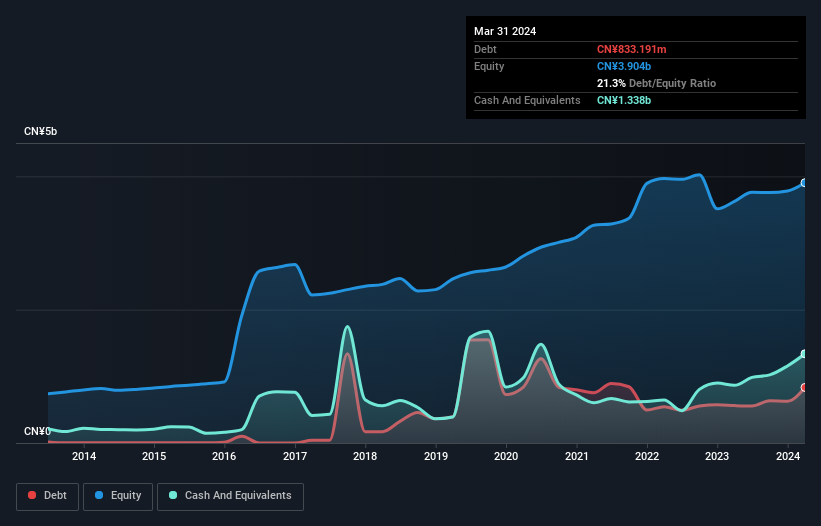
Task: Click the 2022 label on the x-axis
Action: pos(647,457)
